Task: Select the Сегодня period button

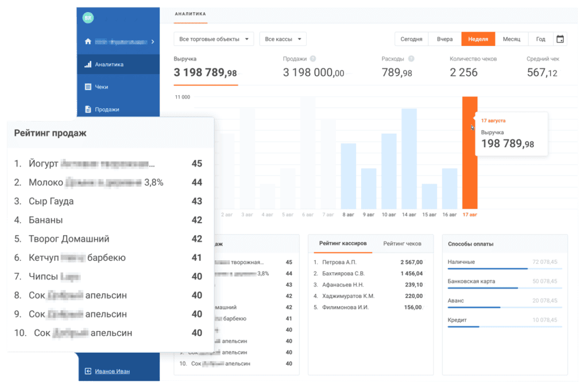Action: [x=411, y=39]
